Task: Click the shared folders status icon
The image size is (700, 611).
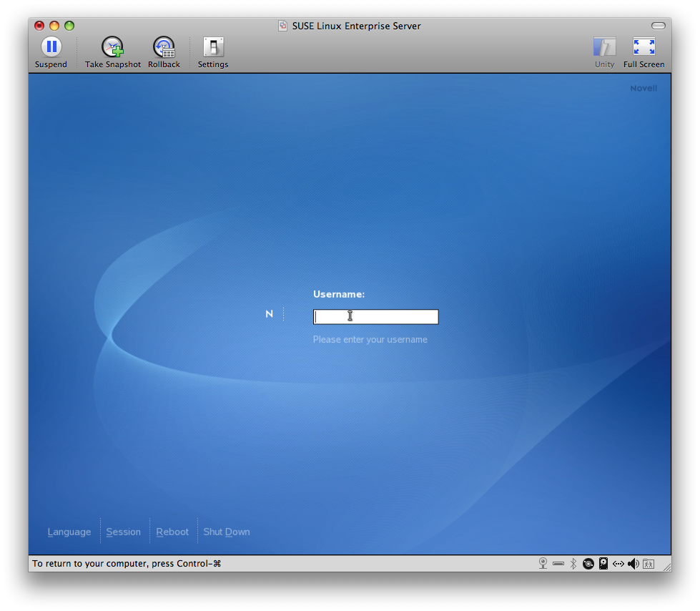Action: (x=649, y=564)
